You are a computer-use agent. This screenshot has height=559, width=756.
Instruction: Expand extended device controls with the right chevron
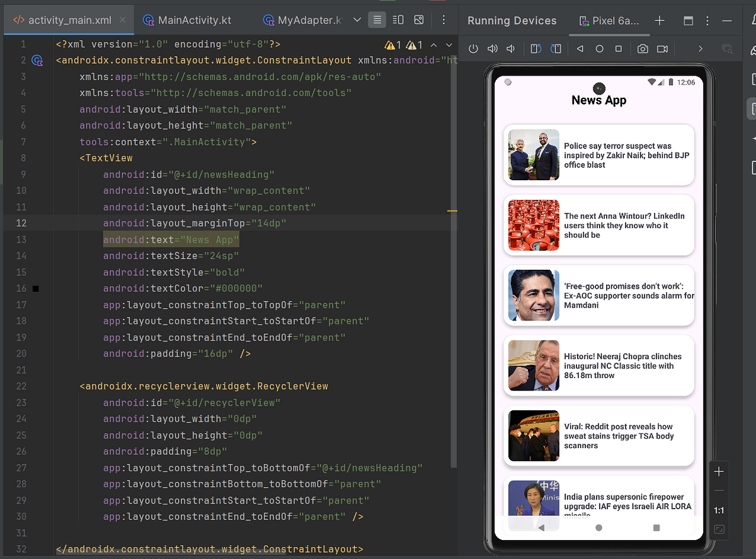click(x=701, y=48)
